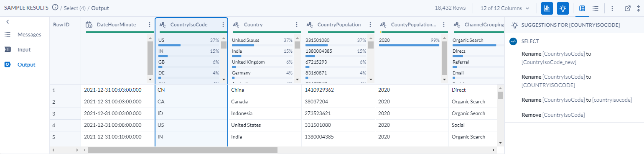
Task: Switch to grid table view icon
Action: coord(582,8)
